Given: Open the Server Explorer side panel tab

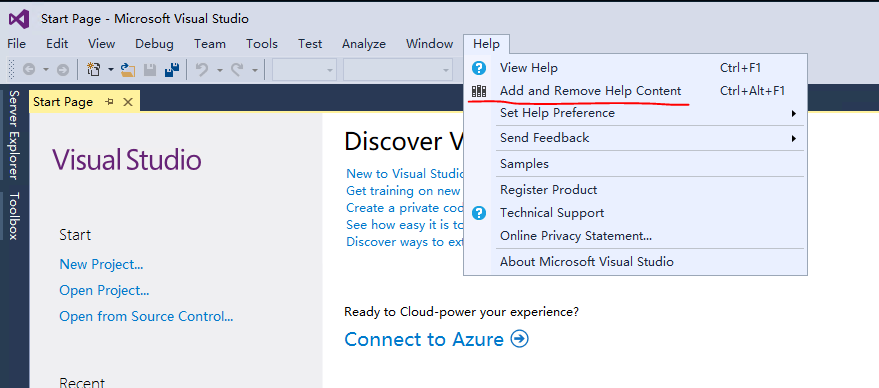Looking at the screenshot, I should [14, 135].
